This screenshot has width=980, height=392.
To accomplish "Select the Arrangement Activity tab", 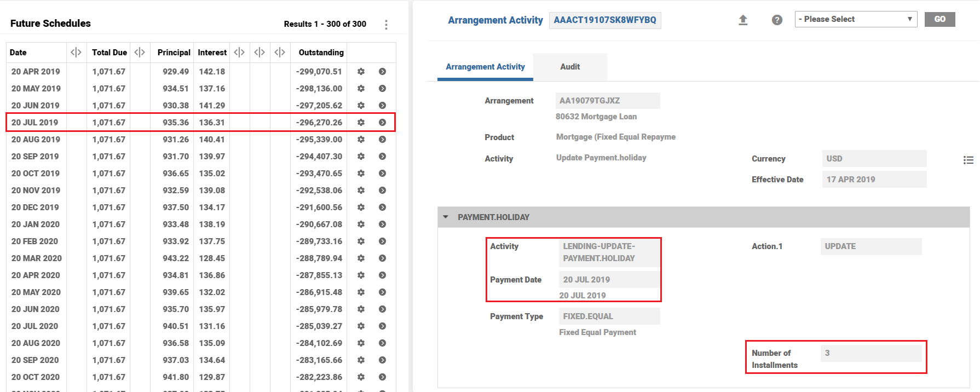I will click(x=485, y=67).
